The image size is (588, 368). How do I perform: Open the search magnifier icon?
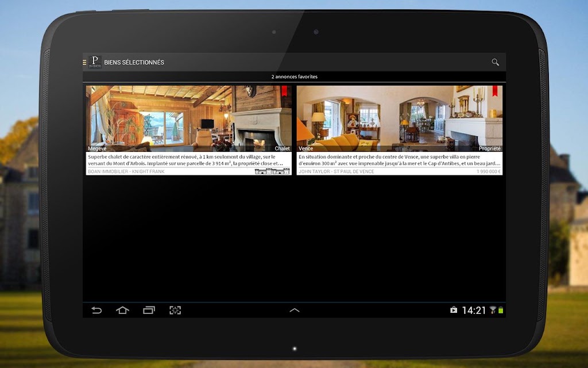click(495, 62)
